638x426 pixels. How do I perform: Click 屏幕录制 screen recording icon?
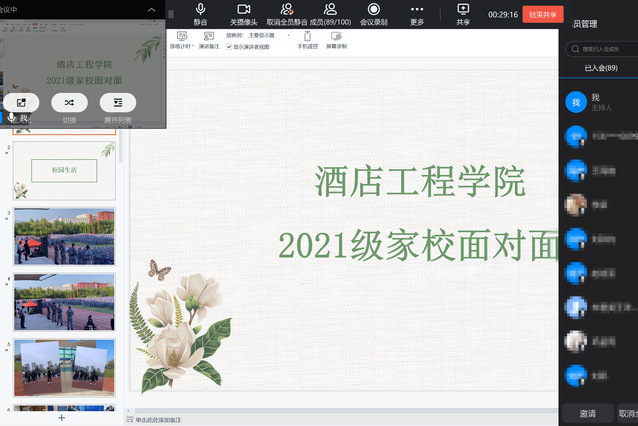336,40
